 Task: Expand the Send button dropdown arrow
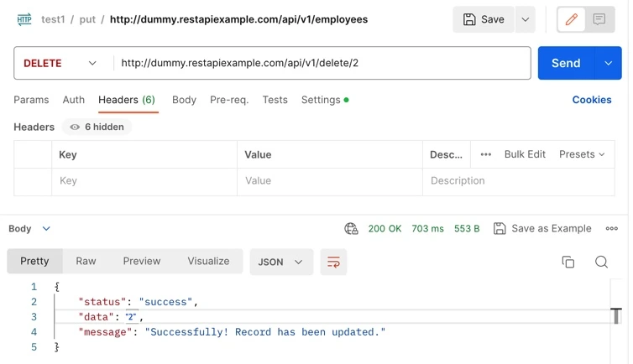pyautogui.click(x=608, y=63)
